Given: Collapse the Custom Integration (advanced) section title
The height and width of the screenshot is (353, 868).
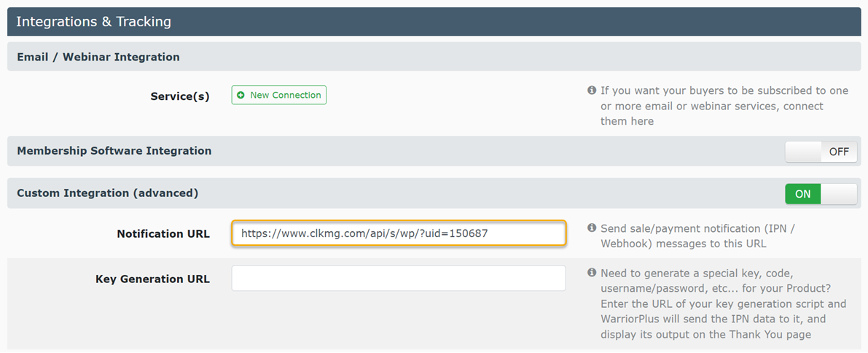Looking at the screenshot, I should click(x=107, y=193).
